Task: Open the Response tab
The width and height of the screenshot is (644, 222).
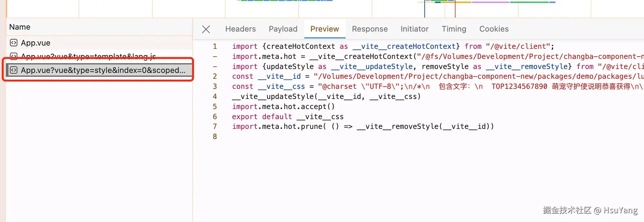Action: click(x=370, y=29)
